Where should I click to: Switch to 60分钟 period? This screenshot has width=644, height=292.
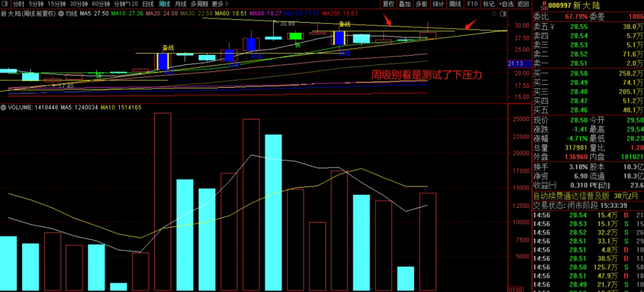point(101,5)
